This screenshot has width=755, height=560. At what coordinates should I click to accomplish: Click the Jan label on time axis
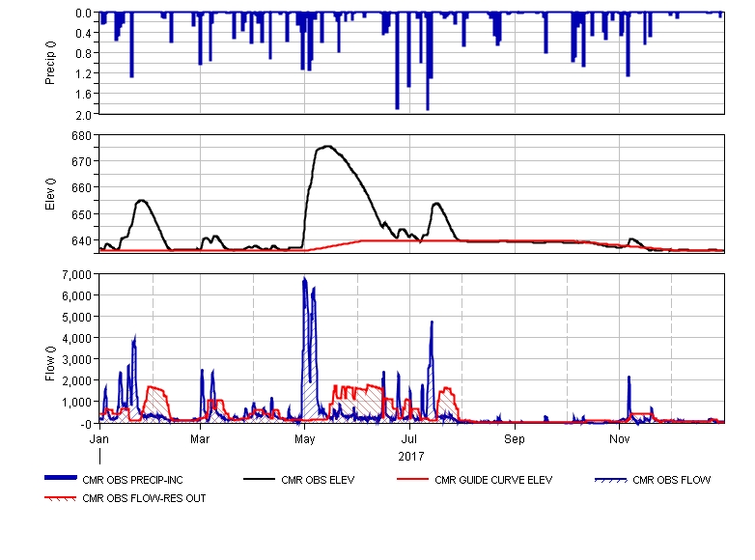pyautogui.click(x=99, y=438)
